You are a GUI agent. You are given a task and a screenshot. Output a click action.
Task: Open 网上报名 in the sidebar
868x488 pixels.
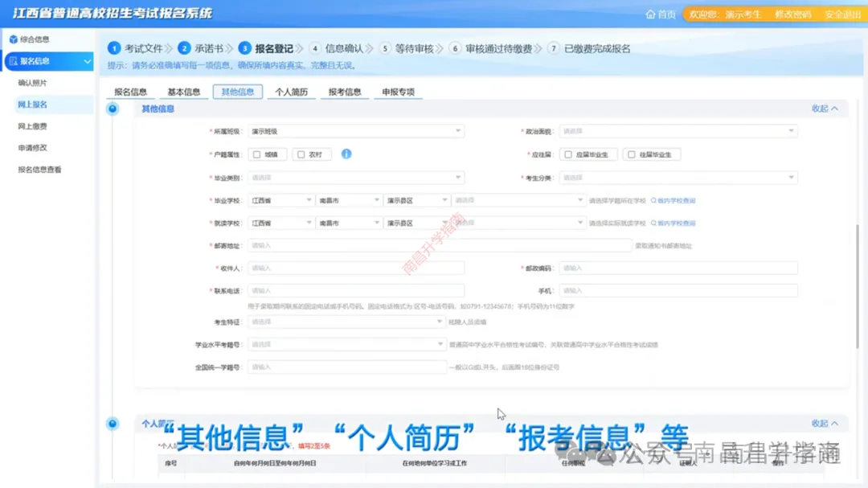33,105
